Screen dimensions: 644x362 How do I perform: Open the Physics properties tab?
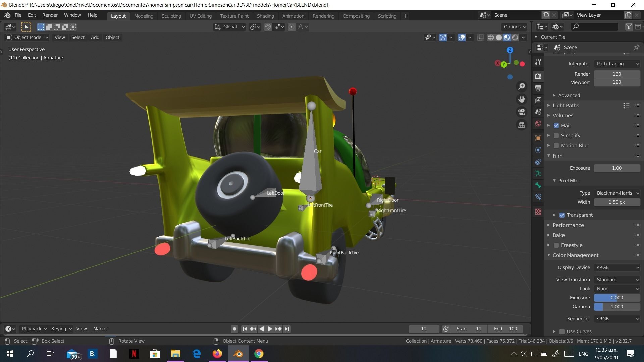pyautogui.click(x=538, y=150)
